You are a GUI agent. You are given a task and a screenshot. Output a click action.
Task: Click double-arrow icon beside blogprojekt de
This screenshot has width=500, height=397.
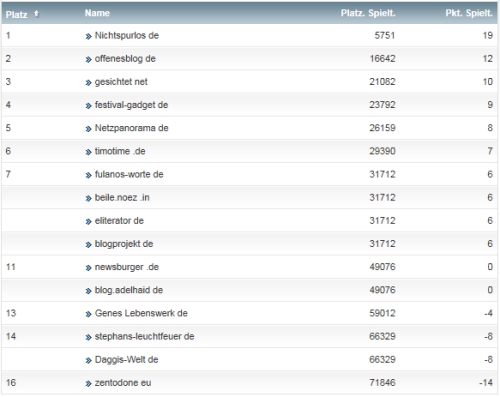click(88, 245)
